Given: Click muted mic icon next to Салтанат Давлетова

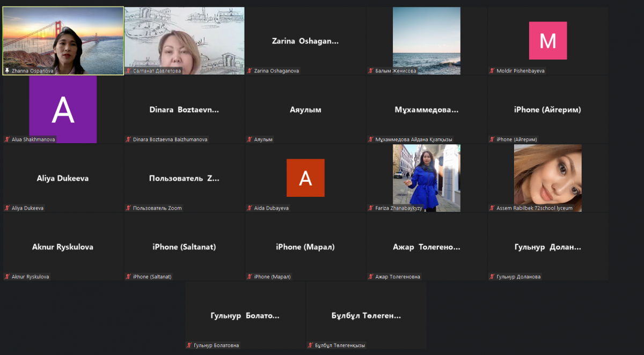Looking at the screenshot, I should (128, 71).
